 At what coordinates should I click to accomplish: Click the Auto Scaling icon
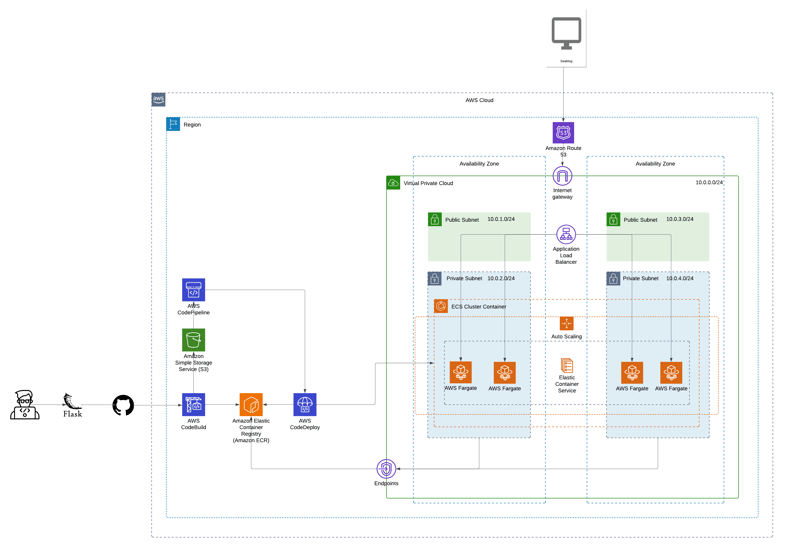click(566, 324)
